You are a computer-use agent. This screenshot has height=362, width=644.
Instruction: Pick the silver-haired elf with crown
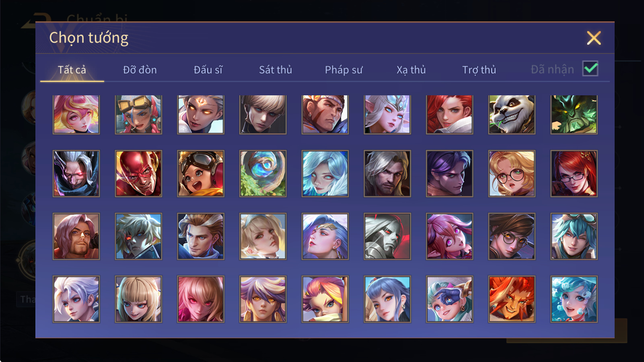tap(387, 114)
